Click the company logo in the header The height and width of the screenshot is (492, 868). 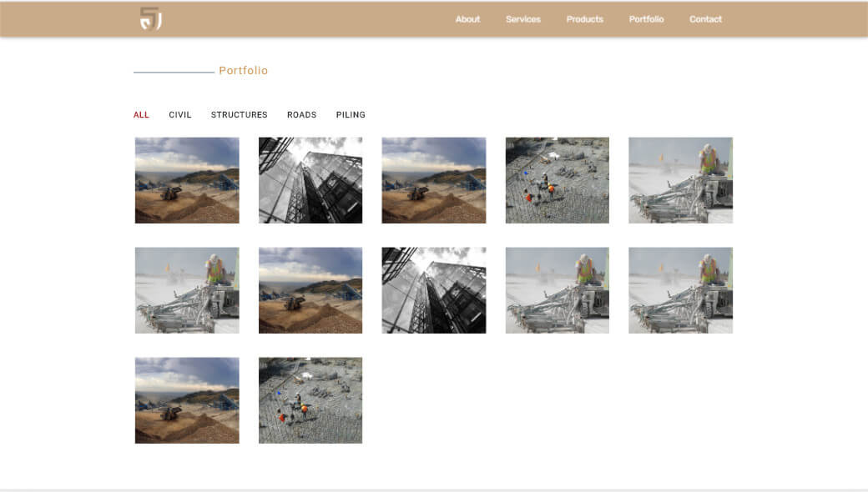[150, 19]
